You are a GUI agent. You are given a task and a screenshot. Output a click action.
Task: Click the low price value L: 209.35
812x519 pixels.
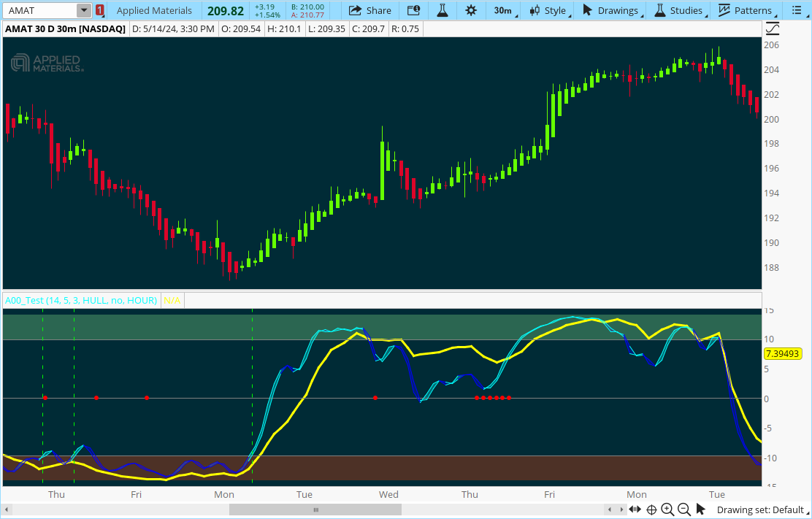point(326,29)
